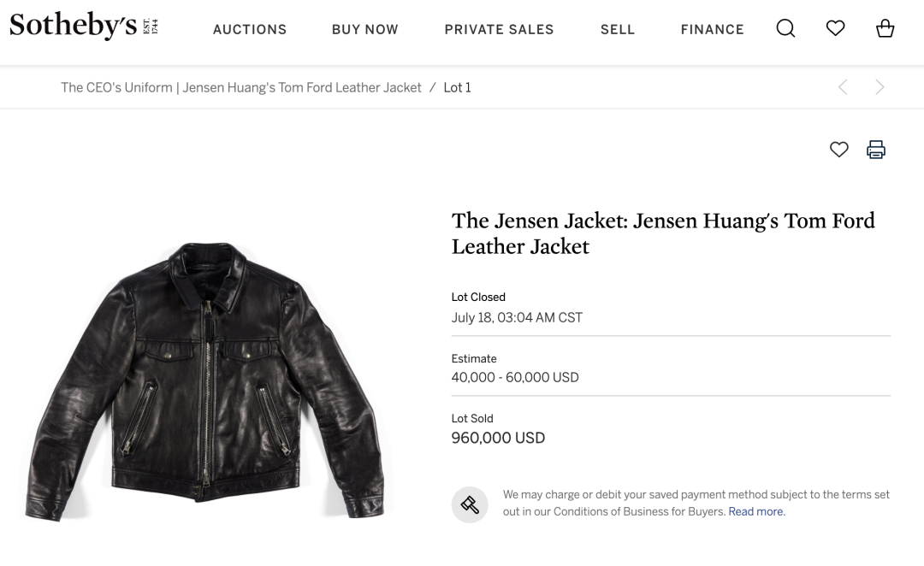The height and width of the screenshot is (566, 924).
Task: Go to next lot arrow
Action: coord(880,87)
